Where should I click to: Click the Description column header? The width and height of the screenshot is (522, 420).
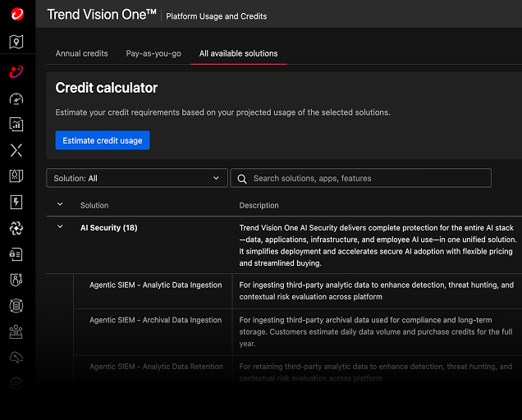tap(259, 205)
